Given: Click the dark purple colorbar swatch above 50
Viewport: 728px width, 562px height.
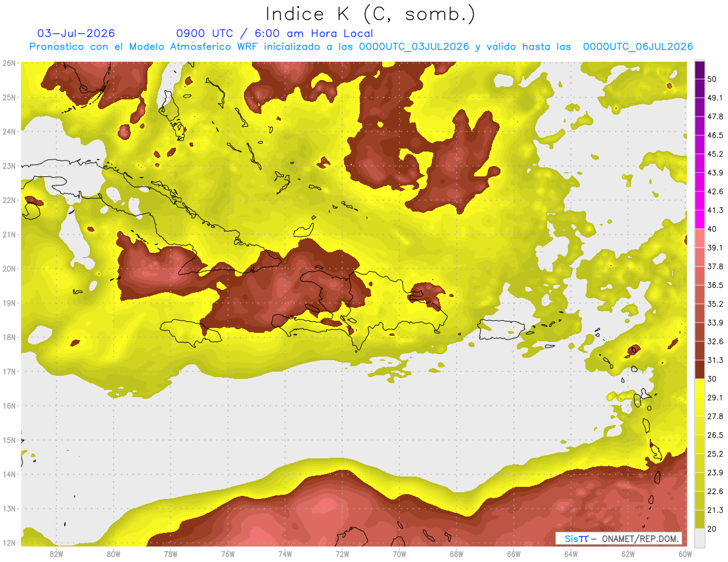Looking at the screenshot, I should coord(699,70).
